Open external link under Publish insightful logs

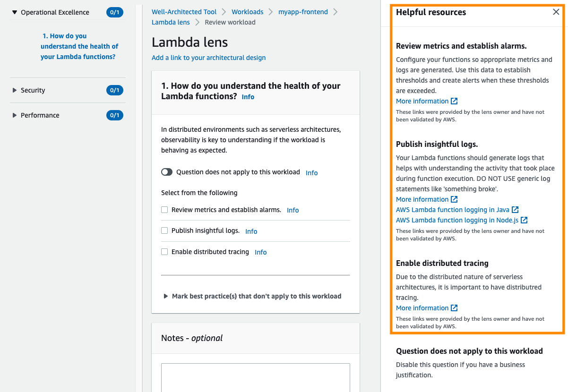[455, 199]
